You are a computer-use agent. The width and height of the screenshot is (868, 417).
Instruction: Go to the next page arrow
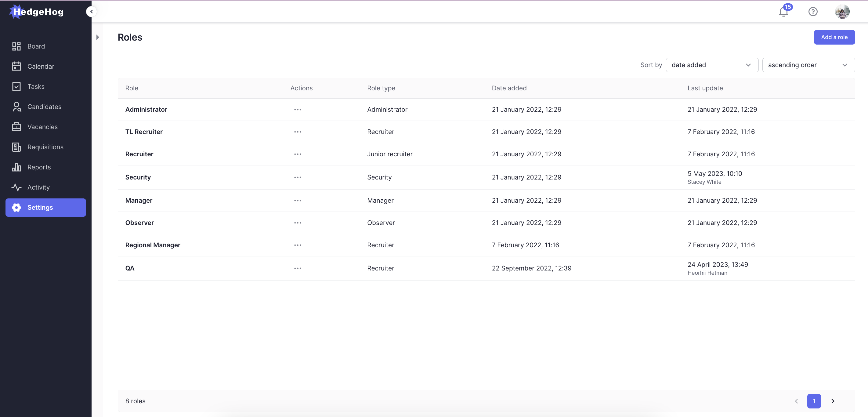[x=833, y=401]
